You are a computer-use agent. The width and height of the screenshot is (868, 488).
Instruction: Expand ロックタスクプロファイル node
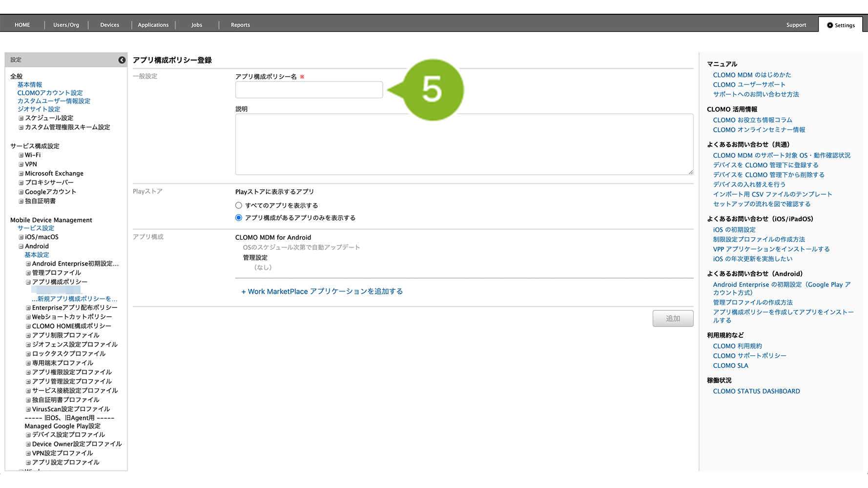28,354
